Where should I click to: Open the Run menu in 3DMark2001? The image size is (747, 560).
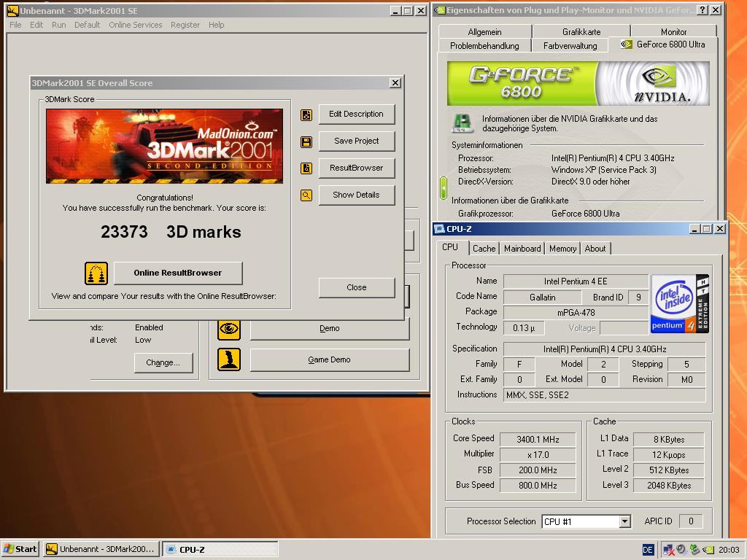58,25
